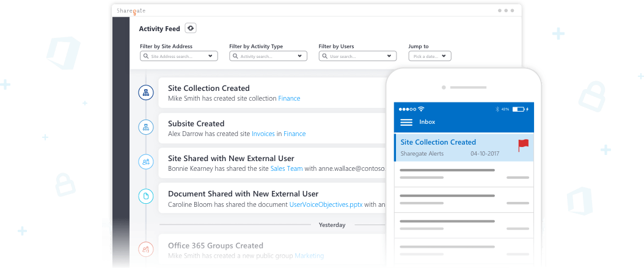
Task: Click the Office 365 Groups Created heading
Action: [216, 246]
